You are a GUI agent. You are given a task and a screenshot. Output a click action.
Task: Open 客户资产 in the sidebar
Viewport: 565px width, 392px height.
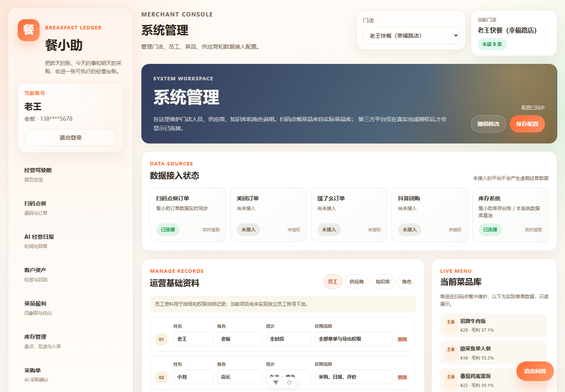(71, 275)
